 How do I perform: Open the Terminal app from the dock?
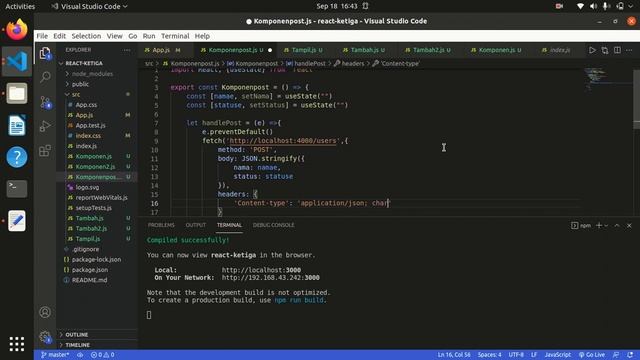(x=17, y=189)
